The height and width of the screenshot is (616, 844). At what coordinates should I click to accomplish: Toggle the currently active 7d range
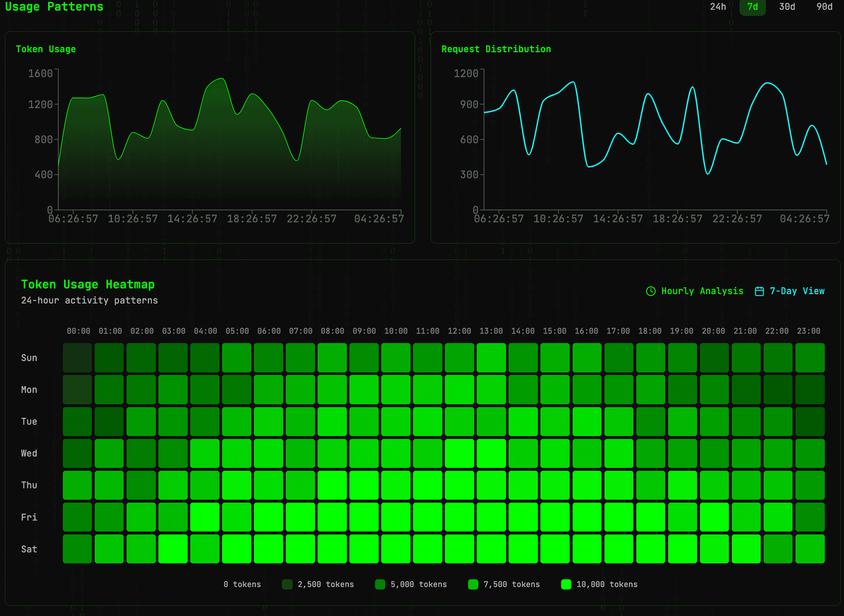752,7
